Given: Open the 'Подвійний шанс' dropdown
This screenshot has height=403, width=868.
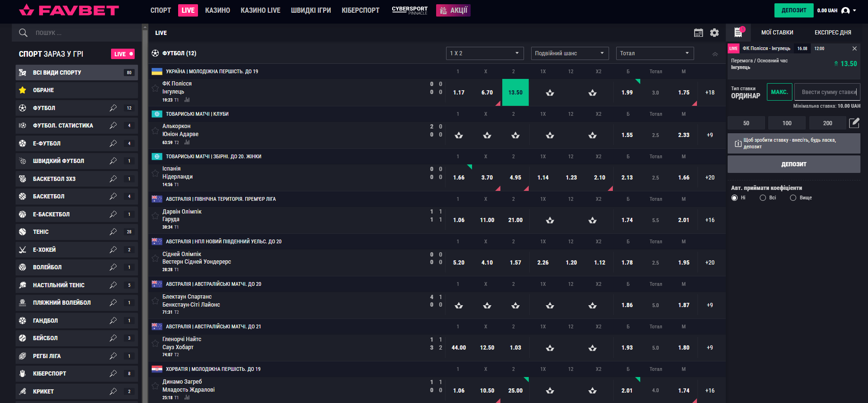Looking at the screenshot, I should coord(569,53).
